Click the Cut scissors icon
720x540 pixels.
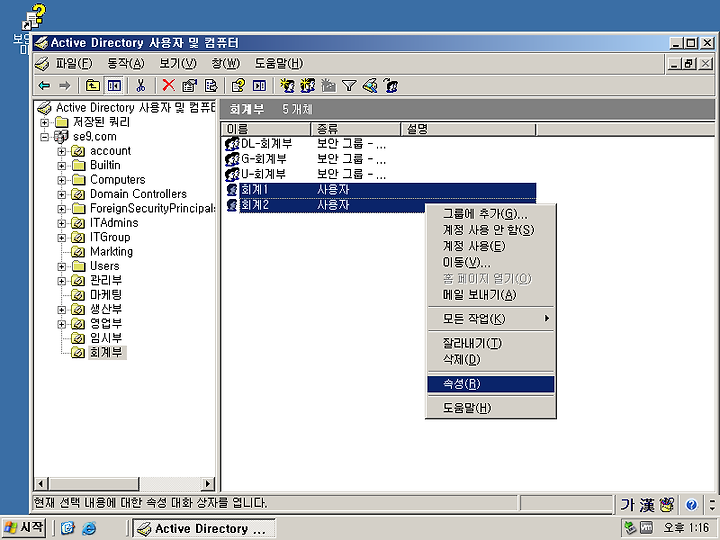click(x=141, y=85)
